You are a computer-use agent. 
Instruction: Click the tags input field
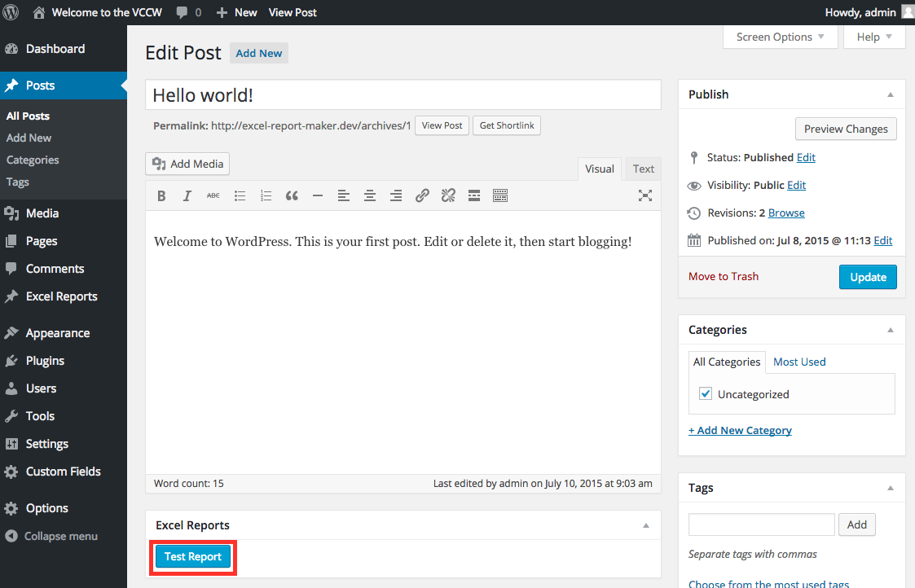[761, 524]
